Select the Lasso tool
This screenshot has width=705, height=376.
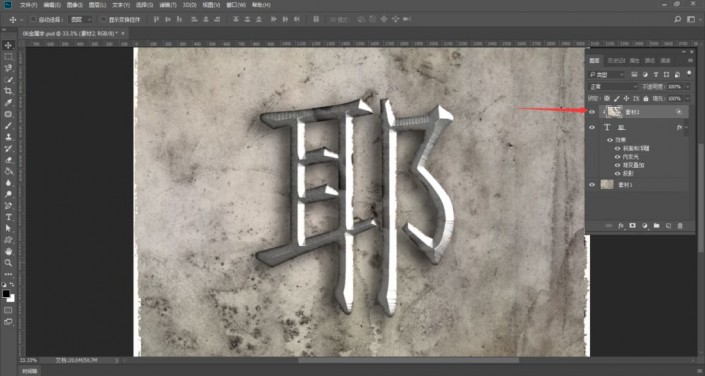click(8, 68)
